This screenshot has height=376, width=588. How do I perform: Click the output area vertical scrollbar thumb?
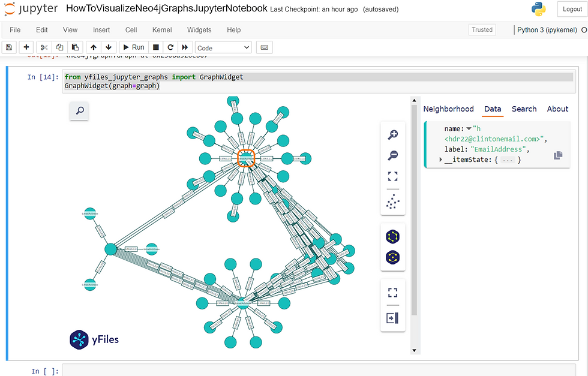coord(414,210)
